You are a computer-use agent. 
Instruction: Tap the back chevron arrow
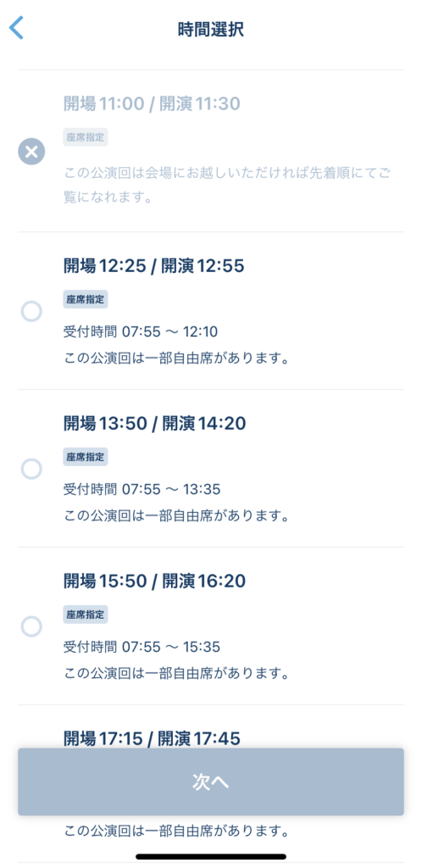point(17,28)
